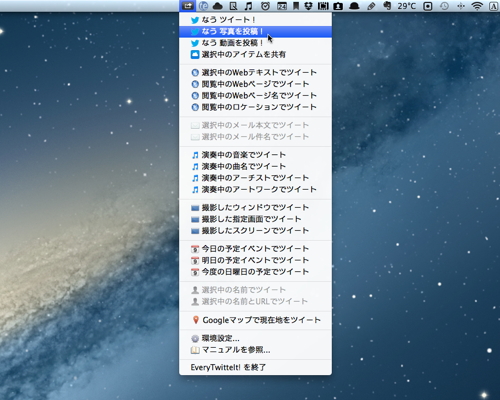Click the crosshair dots menu bar icon

pyautogui.click(x=461, y=6)
